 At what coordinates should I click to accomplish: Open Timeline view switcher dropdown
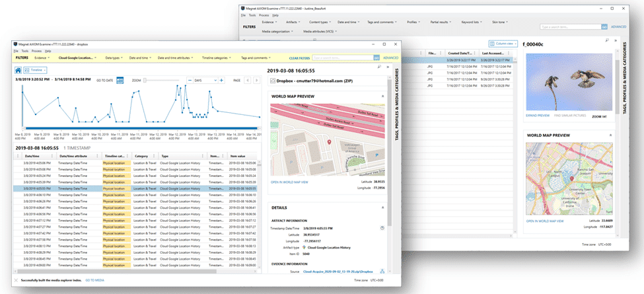35,70
